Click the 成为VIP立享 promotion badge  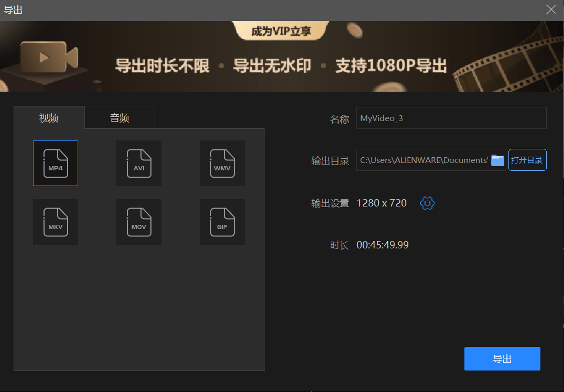281,31
